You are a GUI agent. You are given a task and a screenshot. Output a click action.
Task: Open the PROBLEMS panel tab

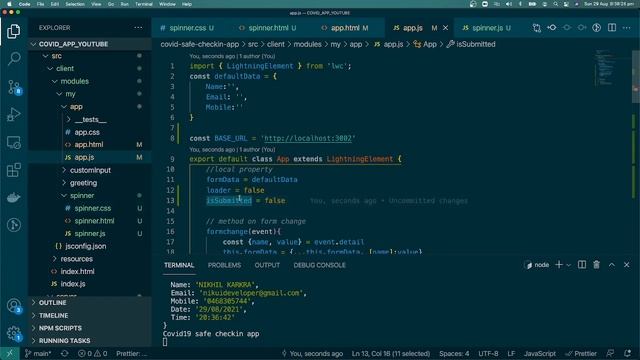[x=224, y=265]
